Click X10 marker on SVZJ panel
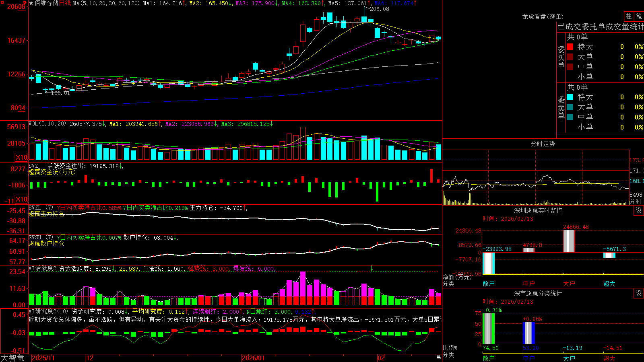This screenshot has width=644, height=362. [21, 199]
